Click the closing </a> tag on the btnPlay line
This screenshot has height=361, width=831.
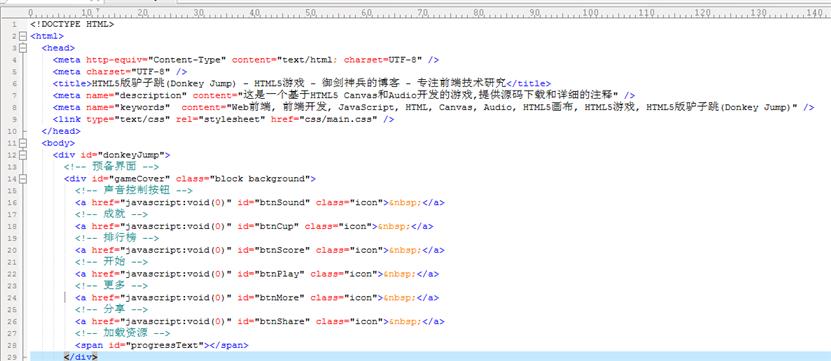(x=428, y=274)
